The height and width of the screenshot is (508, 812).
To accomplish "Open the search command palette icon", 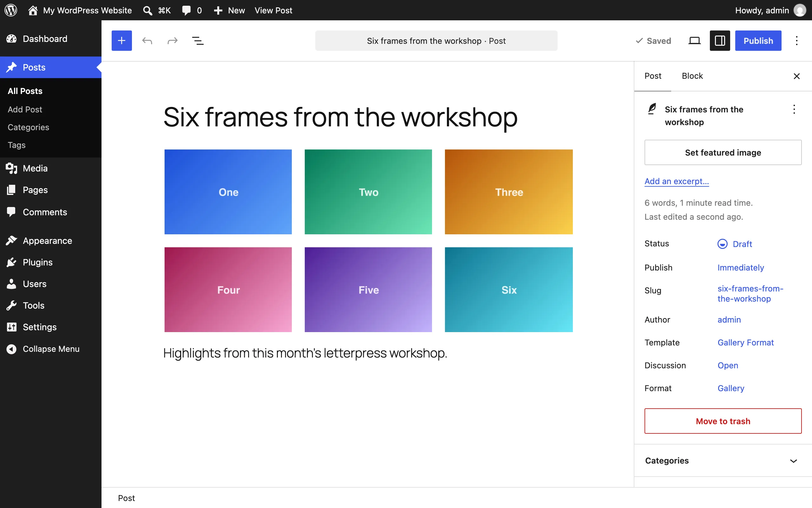I will click(x=157, y=10).
